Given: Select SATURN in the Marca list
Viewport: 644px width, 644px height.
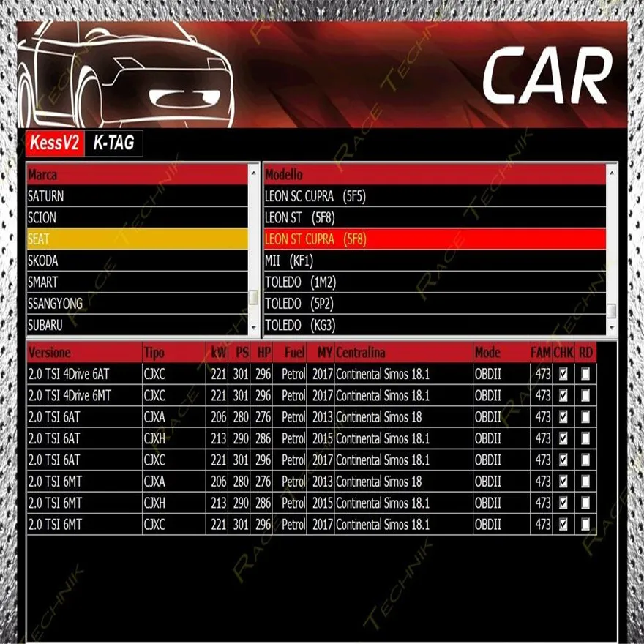Looking at the screenshot, I should [137, 196].
